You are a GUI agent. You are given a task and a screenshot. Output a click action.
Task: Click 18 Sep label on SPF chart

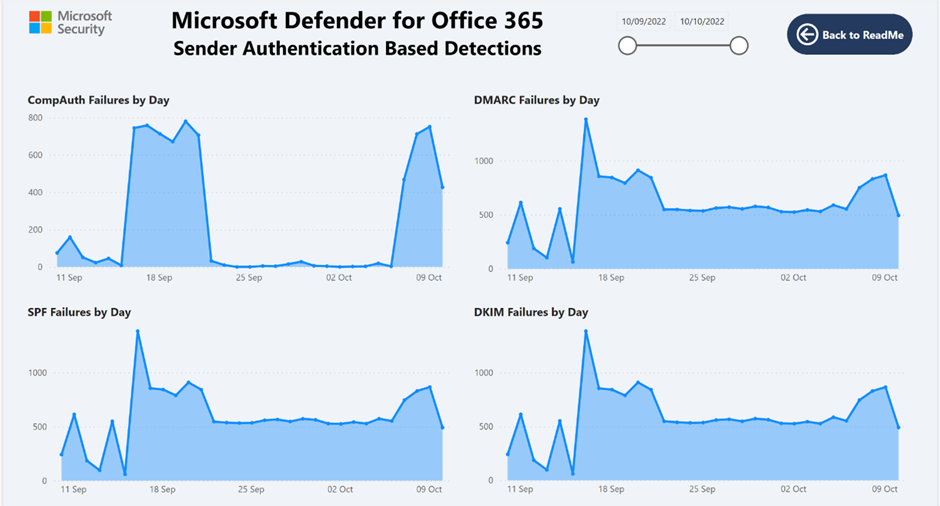162,489
